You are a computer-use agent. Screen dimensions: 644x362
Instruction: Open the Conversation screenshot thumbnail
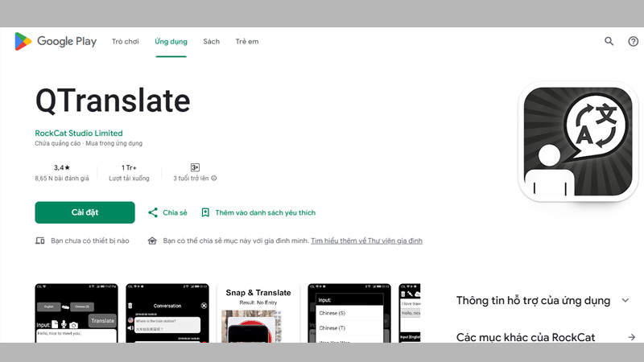[167, 313]
